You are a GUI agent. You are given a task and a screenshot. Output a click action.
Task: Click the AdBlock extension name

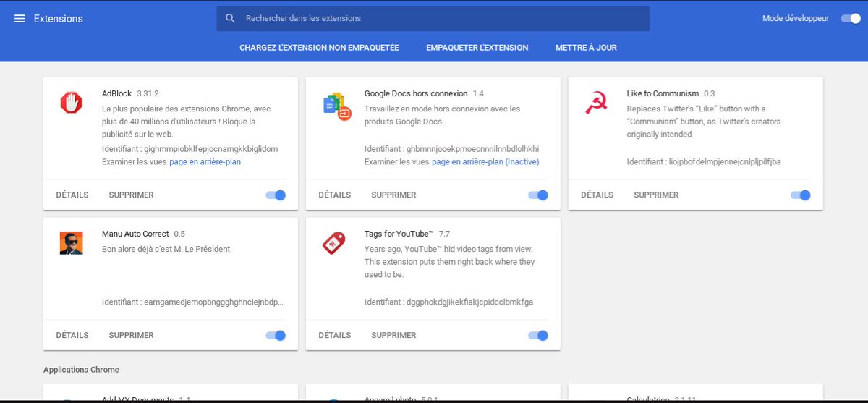[116, 93]
